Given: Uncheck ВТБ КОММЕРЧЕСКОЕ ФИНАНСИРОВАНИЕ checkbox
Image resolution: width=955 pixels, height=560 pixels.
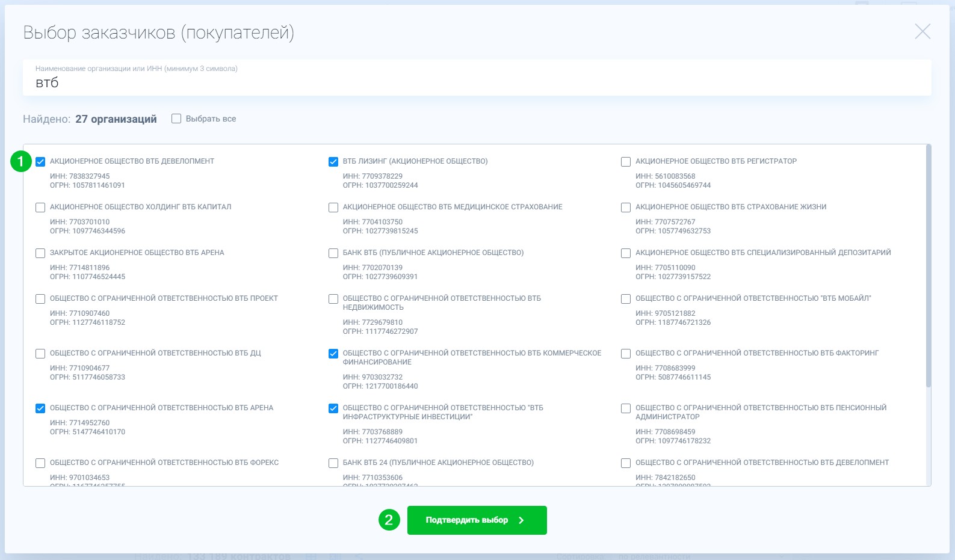Looking at the screenshot, I should point(333,354).
